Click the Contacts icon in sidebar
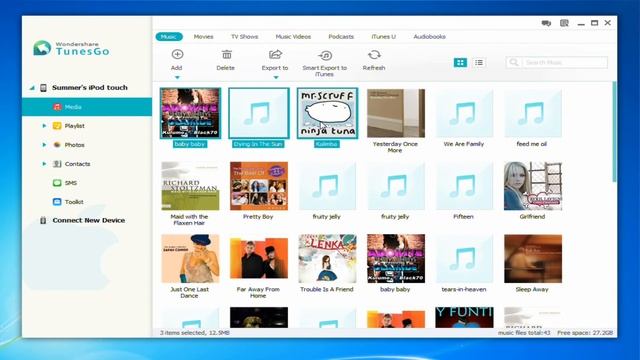The width and height of the screenshot is (640, 360). pos(57,164)
